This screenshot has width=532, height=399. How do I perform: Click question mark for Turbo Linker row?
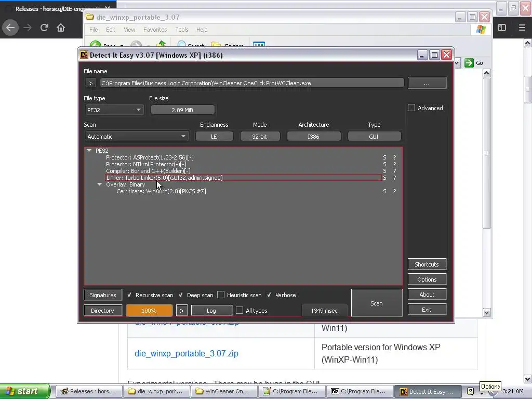[x=395, y=178]
